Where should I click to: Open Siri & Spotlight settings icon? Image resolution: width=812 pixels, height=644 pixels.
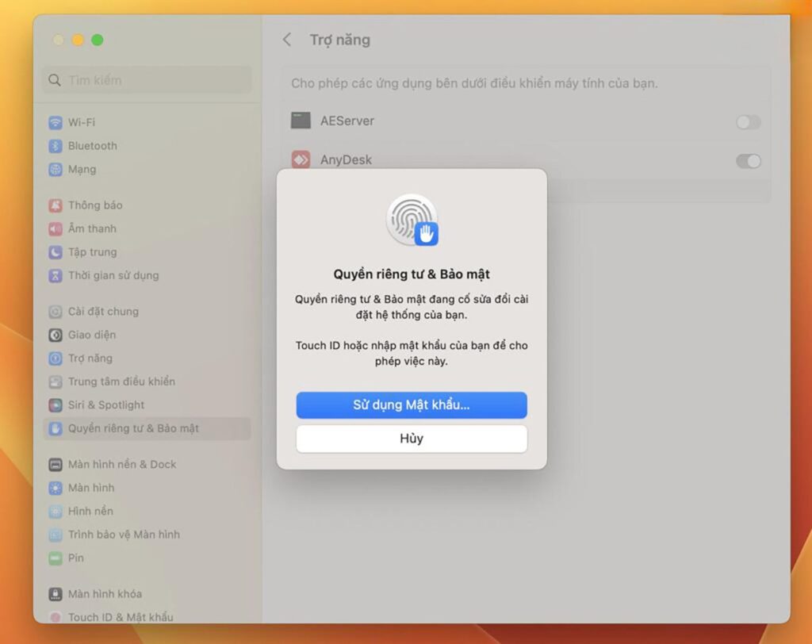55,404
